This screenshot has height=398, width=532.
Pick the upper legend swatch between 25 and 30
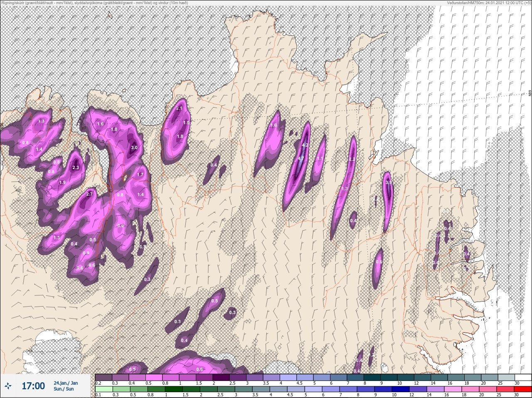(x=507, y=377)
